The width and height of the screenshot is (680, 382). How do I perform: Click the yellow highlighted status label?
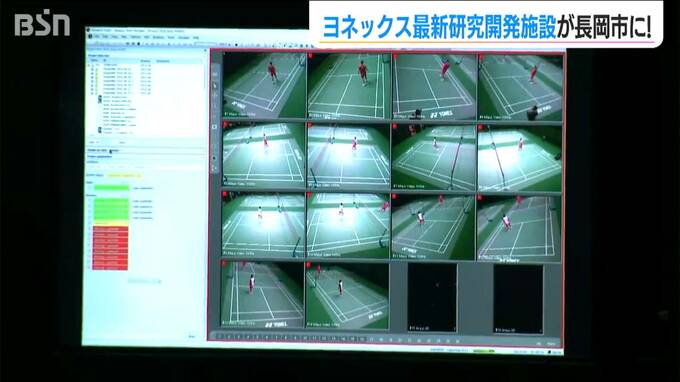(x=124, y=176)
